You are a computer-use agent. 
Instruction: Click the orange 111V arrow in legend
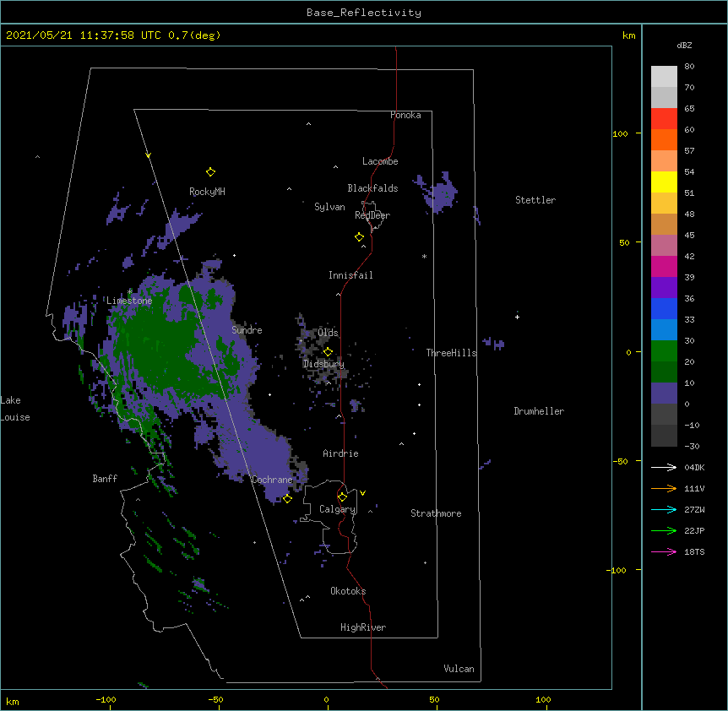(x=664, y=488)
